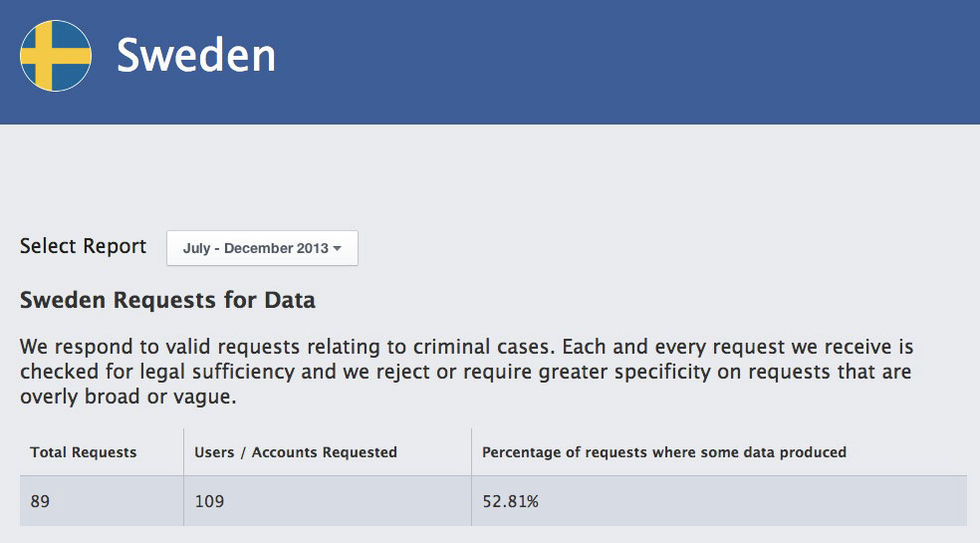Click the Sweden flag icon
This screenshot has height=543, width=980.
click(55, 56)
